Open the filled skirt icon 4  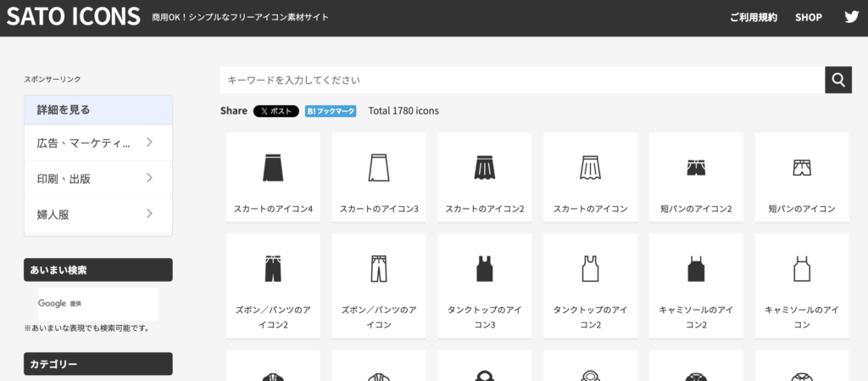click(273, 168)
